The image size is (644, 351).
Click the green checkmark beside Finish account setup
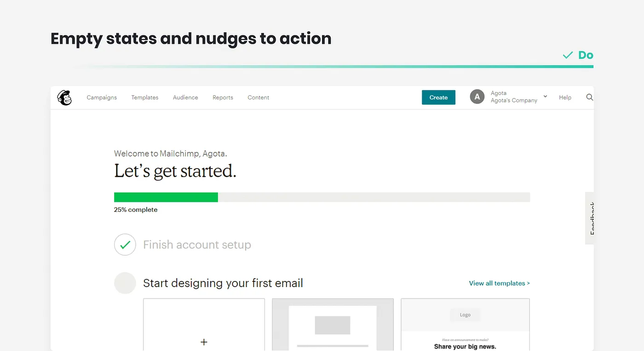(125, 245)
